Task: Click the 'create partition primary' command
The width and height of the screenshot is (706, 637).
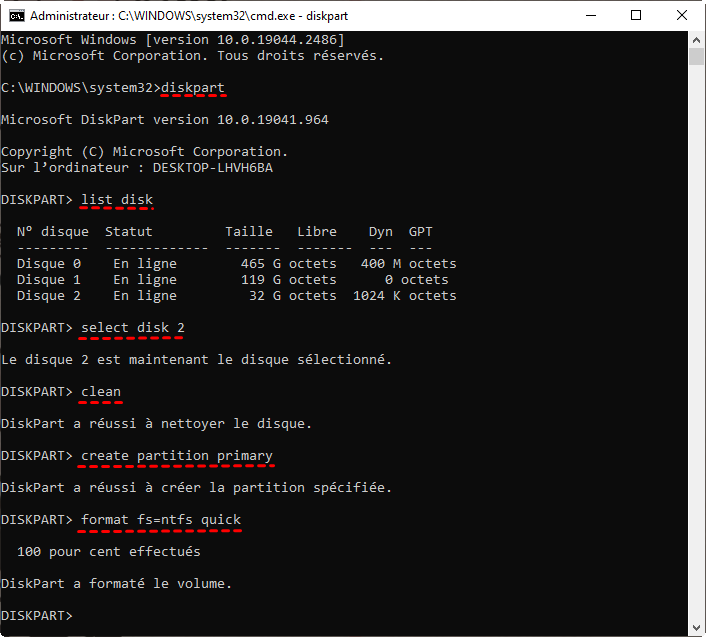Action: coord(176,456)
